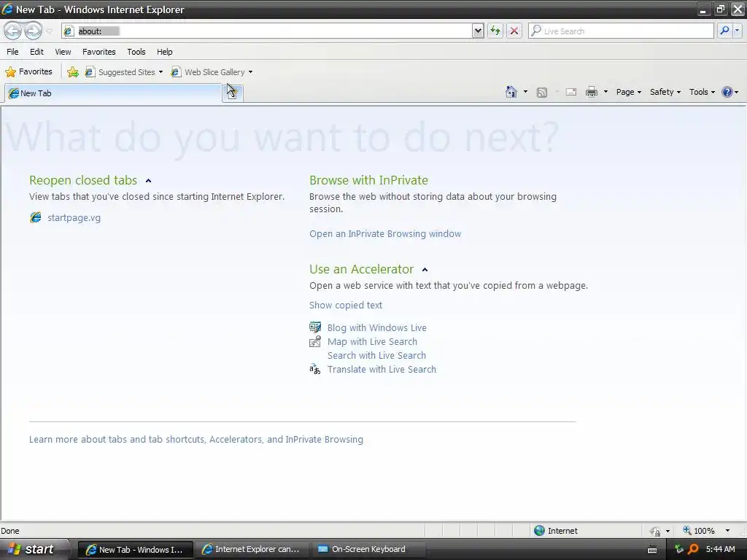Open another tab with the new tab button
This screenshot has height=560, width=747.
233,93
